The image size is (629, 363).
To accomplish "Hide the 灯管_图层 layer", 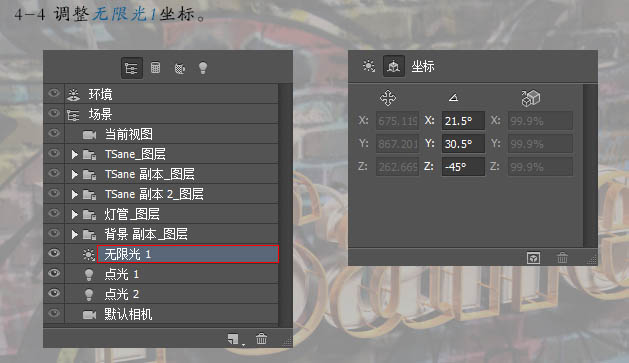I will 54,213.
